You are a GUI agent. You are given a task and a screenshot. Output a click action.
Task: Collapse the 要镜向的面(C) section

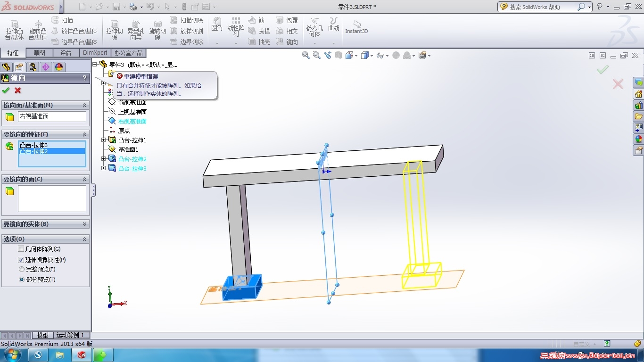click(85, 180)
